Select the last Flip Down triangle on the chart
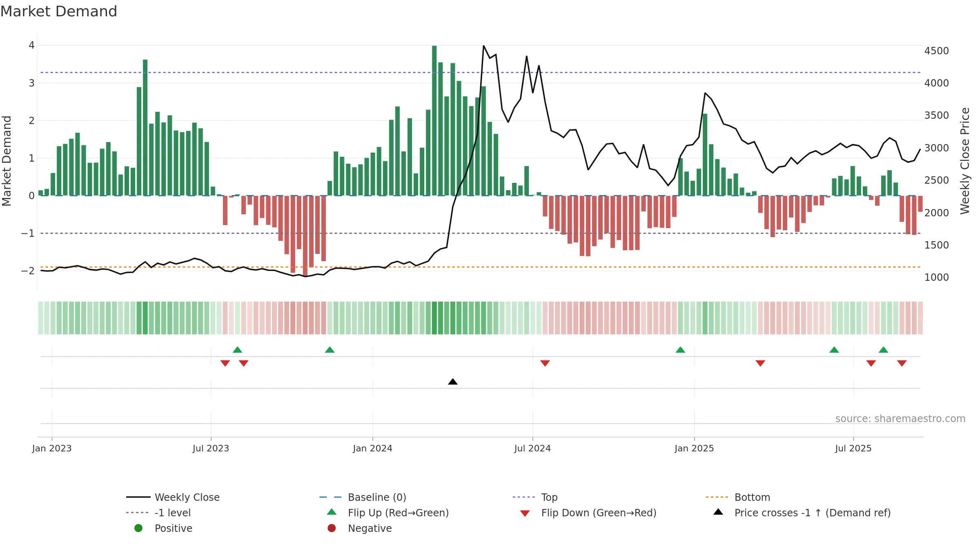This screenshot has width=980, height=551. tap(902, 363)
